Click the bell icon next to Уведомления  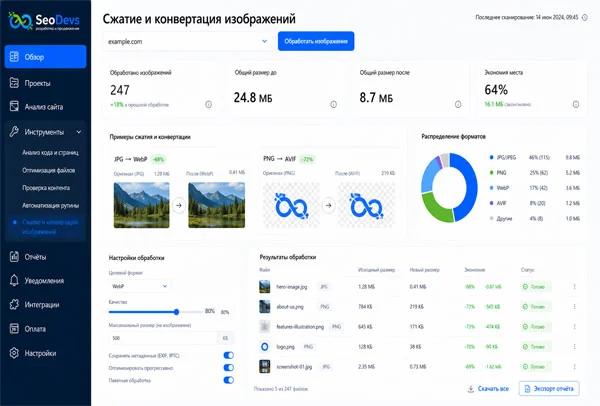click(14, 280)
